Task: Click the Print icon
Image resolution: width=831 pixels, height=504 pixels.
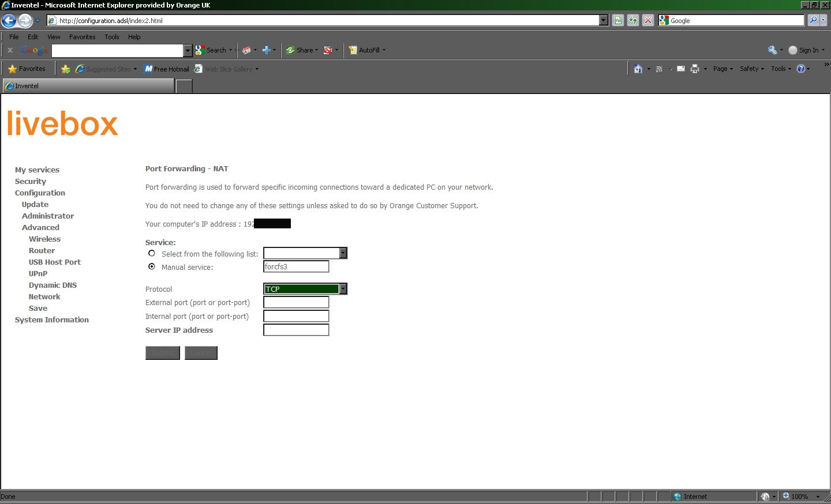Action: (695, 69)
